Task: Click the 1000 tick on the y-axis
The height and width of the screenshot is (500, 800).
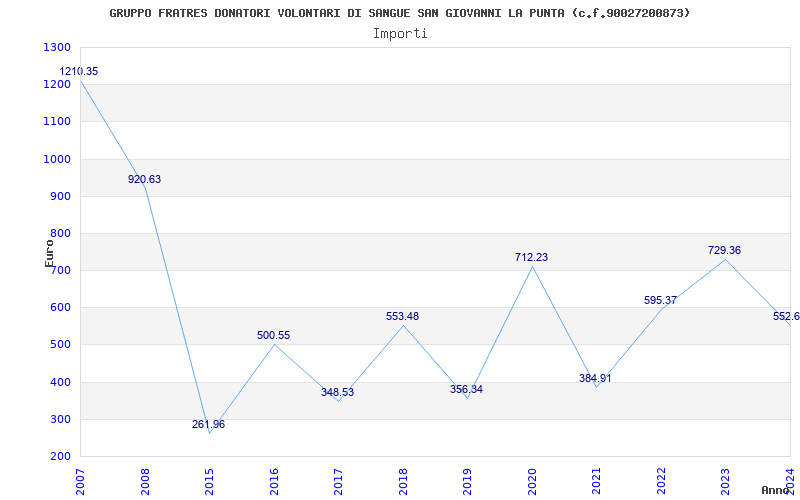Action: pyautogui.click(x=57, y=159)
